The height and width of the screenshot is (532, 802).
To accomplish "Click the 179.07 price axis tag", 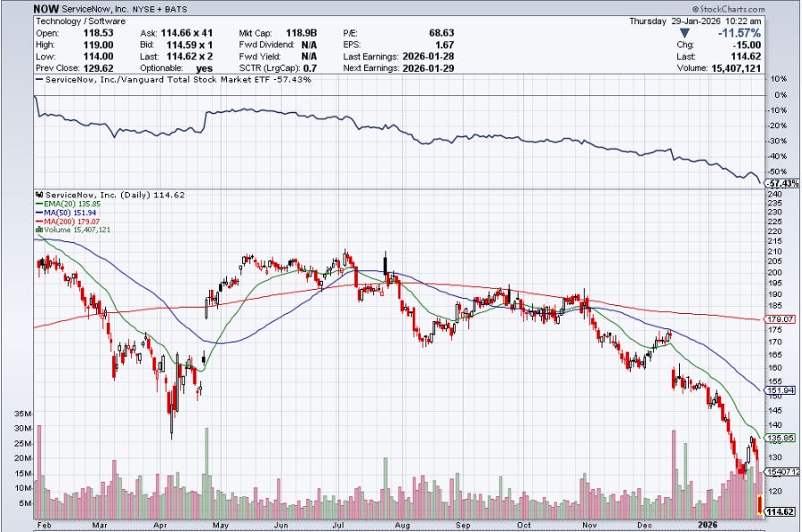I will click(x=780, y=319).
